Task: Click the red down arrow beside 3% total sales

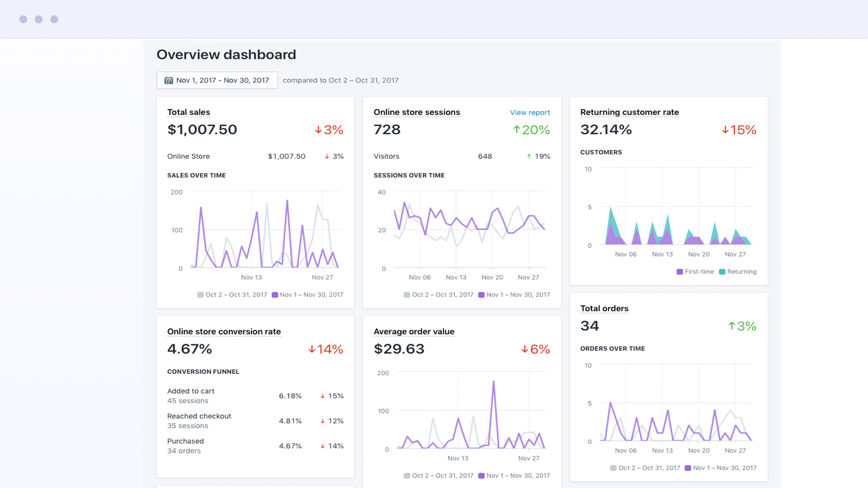Action: click(x=318, y=130)
